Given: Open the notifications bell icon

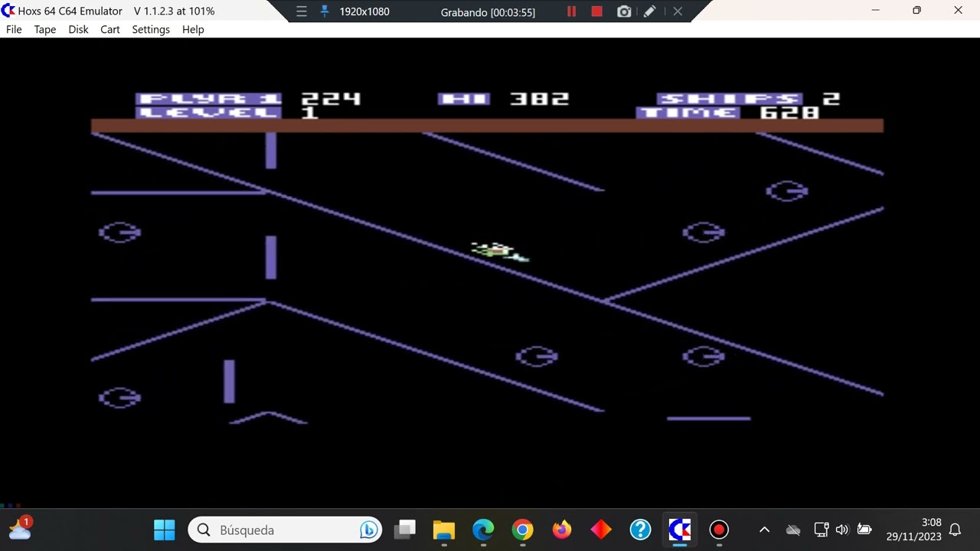Looking at the screenshot, I should tap(955, 530).
